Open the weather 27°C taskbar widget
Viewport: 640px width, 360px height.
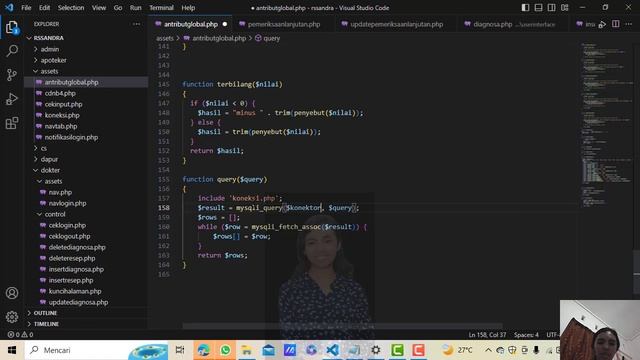[x=457, y=350]
